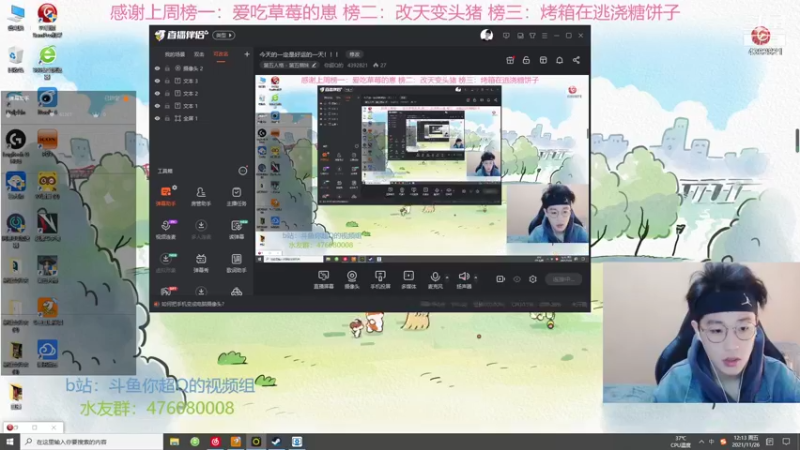This screenshot has width=800, height=450.
Task: Open the round icon beside 工具箱 header
Action: click(x=243, y=171)
